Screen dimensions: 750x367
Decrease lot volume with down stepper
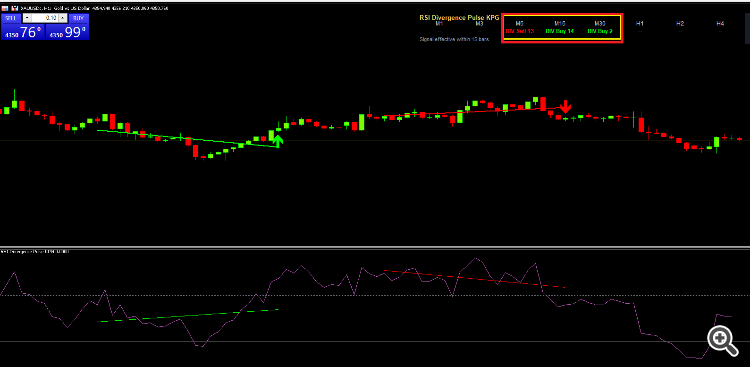(27, 18)
